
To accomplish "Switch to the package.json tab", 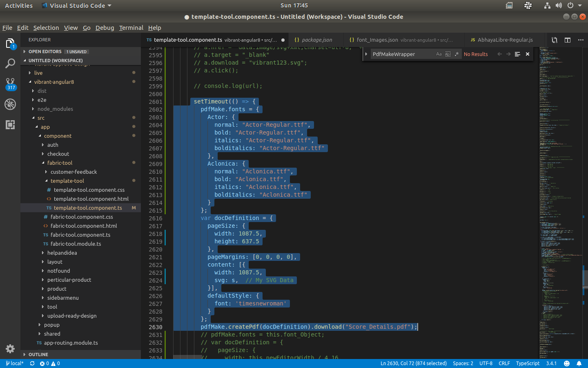I will tap(316, 40).
